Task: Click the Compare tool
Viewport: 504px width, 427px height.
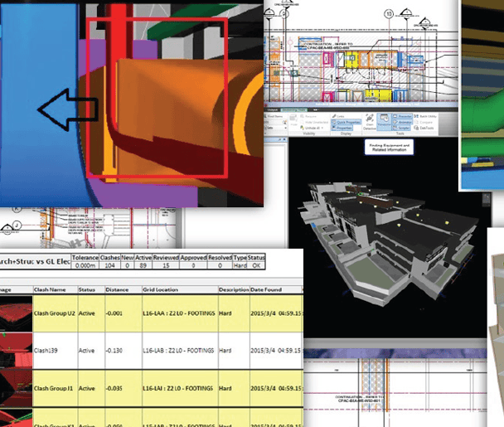Action: tap(423, 122)
